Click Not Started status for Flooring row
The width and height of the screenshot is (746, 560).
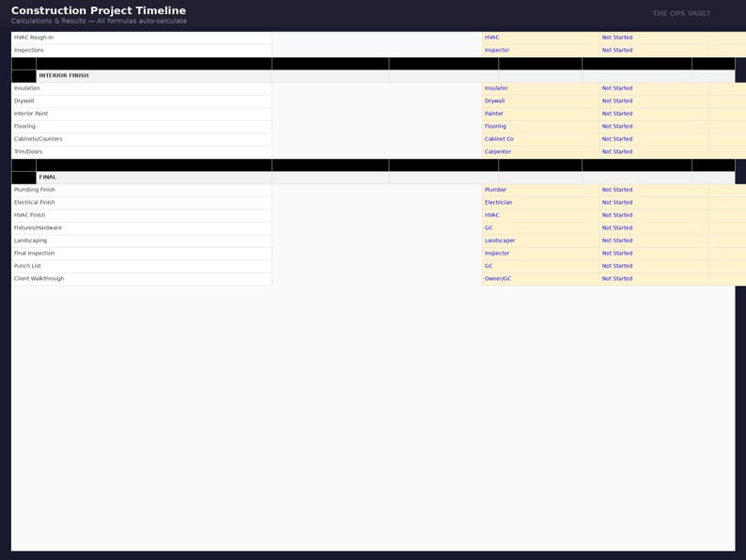654,127
